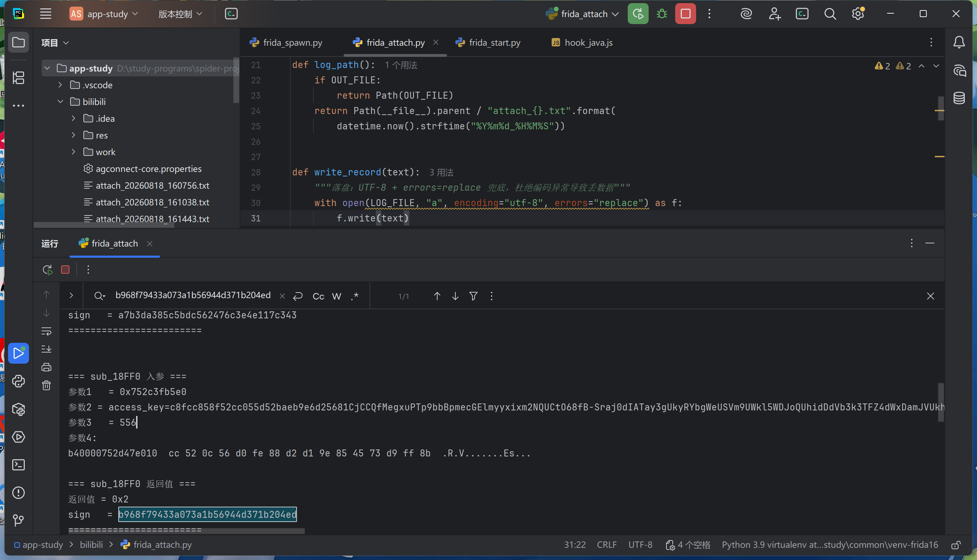Go to next search occurrence arrow
Image resolution: width=977 pixels, height=560 pixels.
455,296
